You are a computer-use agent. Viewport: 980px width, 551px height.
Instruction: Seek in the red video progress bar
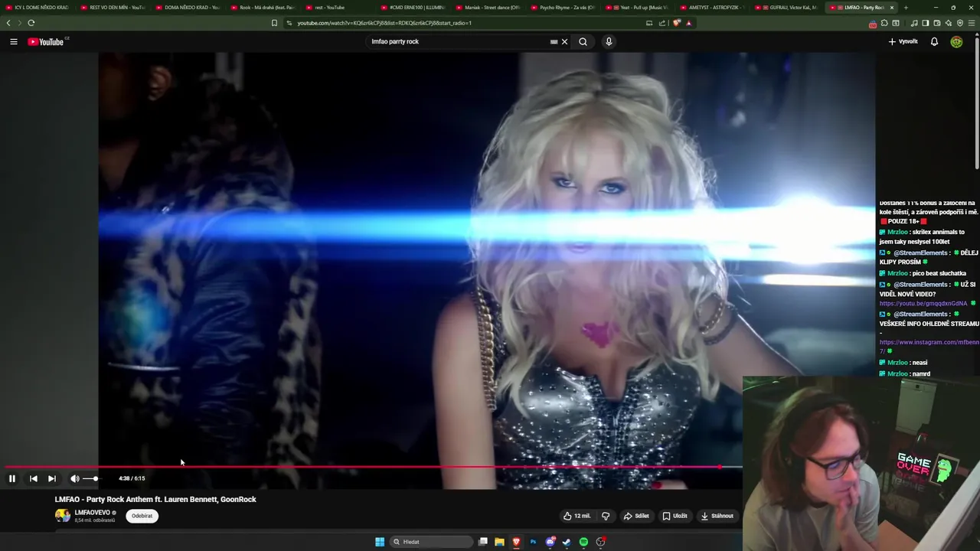373,467
